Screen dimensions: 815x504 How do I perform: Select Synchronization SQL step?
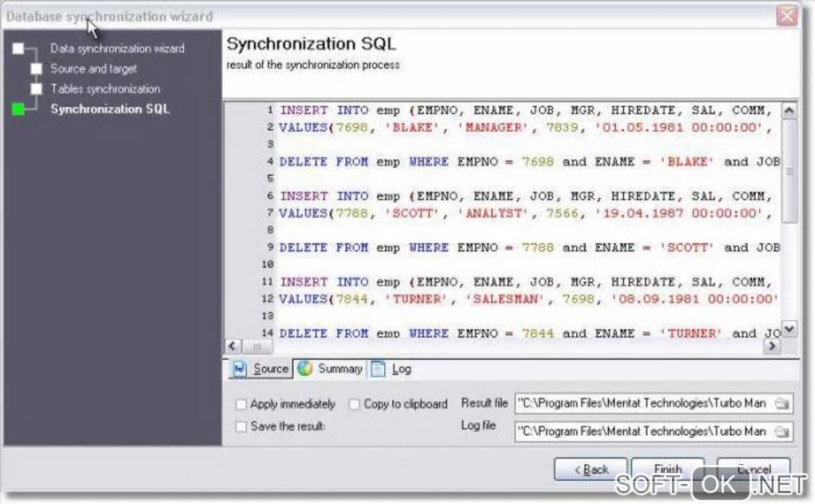point(110,109)
